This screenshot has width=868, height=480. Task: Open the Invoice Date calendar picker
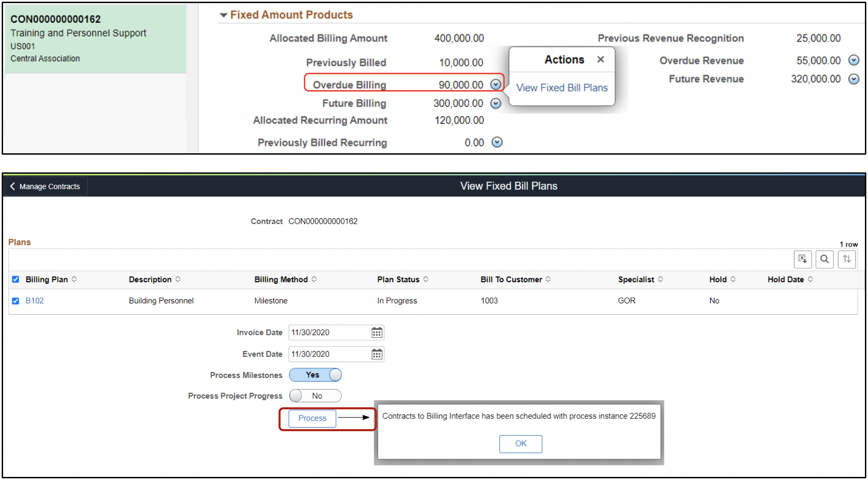[x=377, y=333]
